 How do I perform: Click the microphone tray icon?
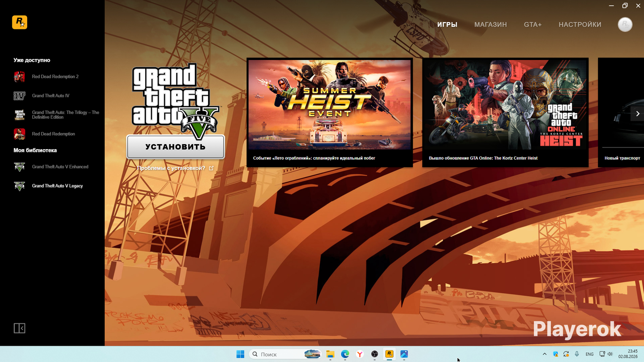[577, 354]
